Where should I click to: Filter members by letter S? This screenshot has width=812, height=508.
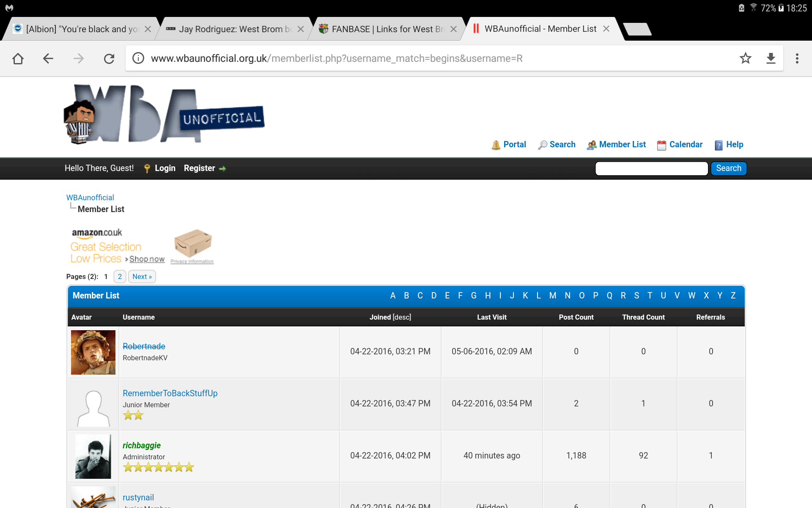point(637,296)
